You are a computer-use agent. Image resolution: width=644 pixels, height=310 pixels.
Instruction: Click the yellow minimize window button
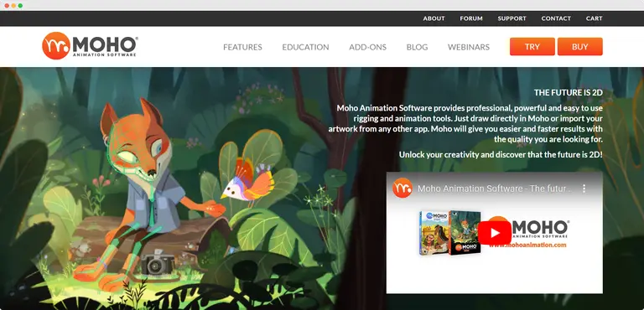(x=13, y=6)
